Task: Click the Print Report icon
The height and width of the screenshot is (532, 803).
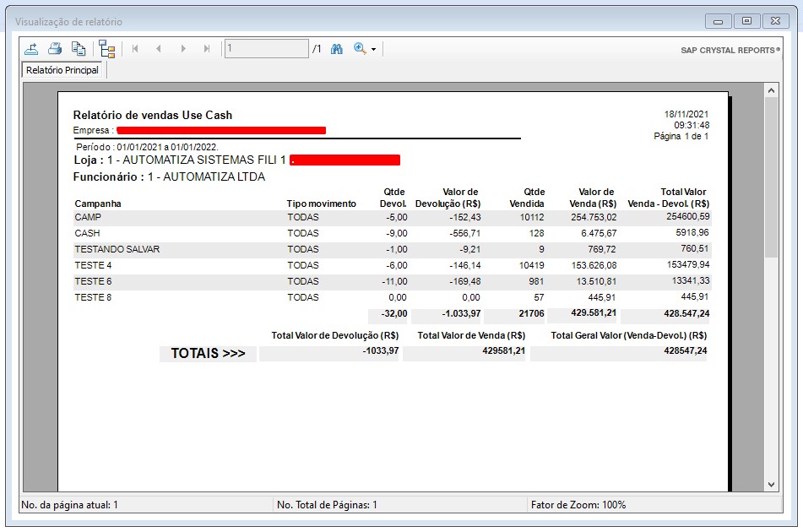Action: [55, 49]
